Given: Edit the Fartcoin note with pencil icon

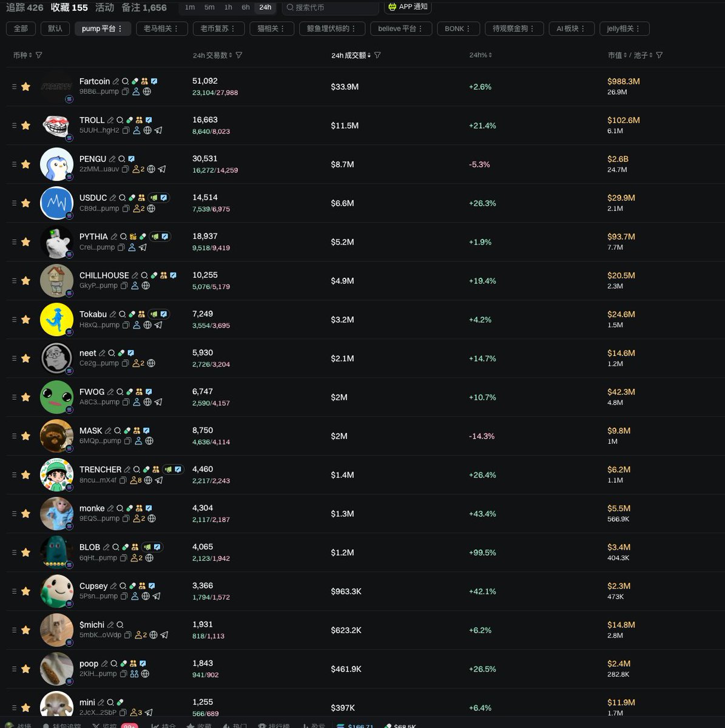Looking at the screenshot, I should [116, 81].
